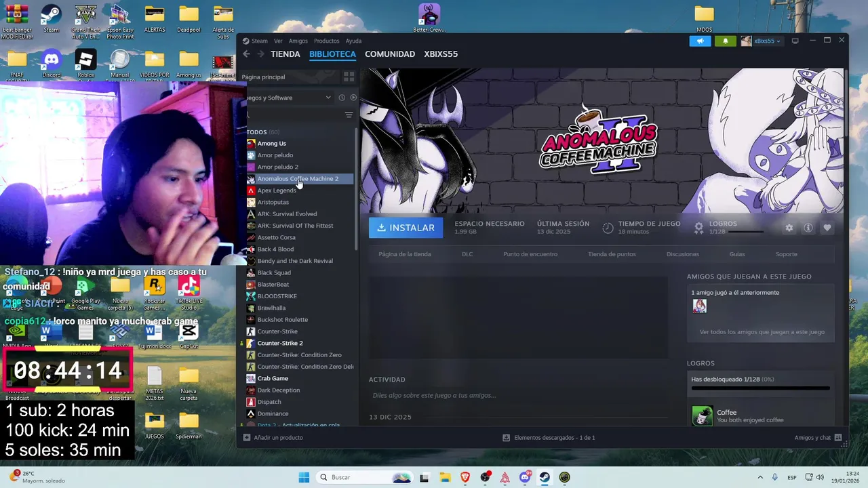This screenshot has height=488, width=868.
Task: Open the Productos menu
Action: (x=326, y=41)
